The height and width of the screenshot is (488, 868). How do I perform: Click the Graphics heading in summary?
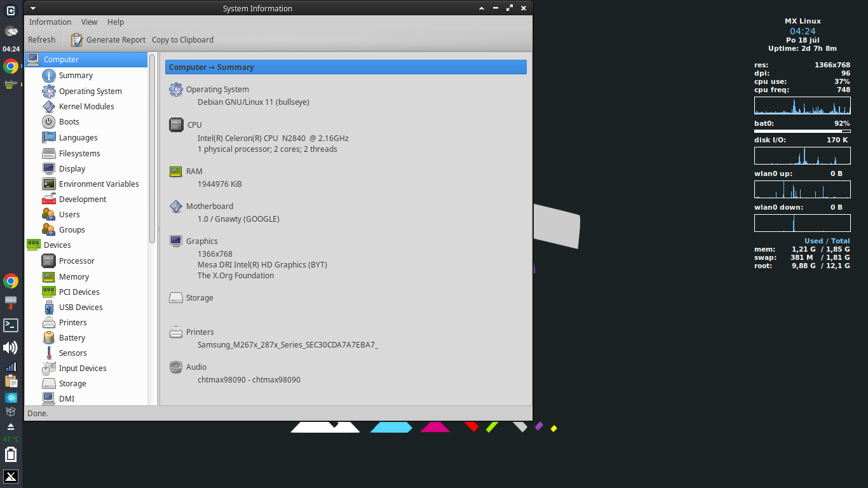[202, 241]
